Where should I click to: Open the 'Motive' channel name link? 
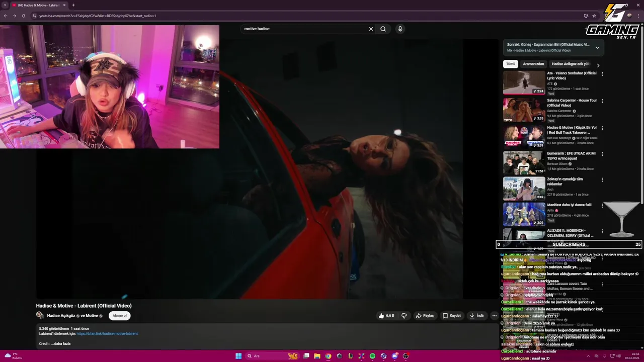pyautogui.click(x=92, y=316)
